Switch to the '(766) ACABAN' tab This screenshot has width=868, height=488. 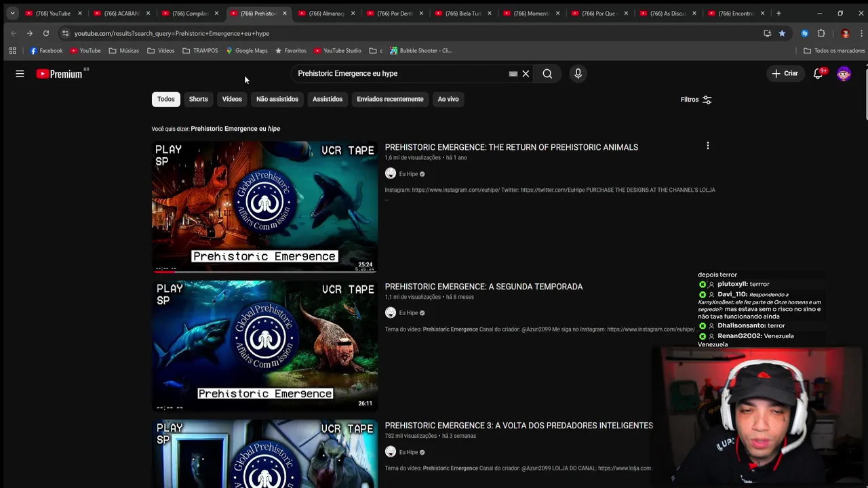coord(121,14)
